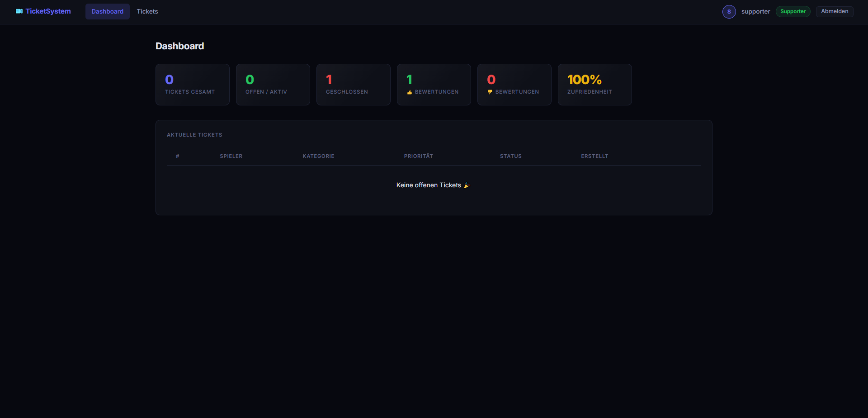Click the TicketSystem logo icon
This screenshot has height=418, width=868.
click(x=19, y=11)
